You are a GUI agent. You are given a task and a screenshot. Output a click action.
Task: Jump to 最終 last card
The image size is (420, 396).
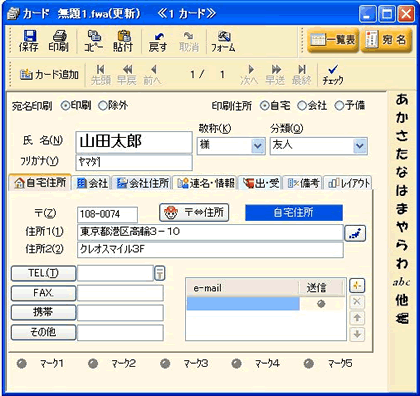coord(302,75)
